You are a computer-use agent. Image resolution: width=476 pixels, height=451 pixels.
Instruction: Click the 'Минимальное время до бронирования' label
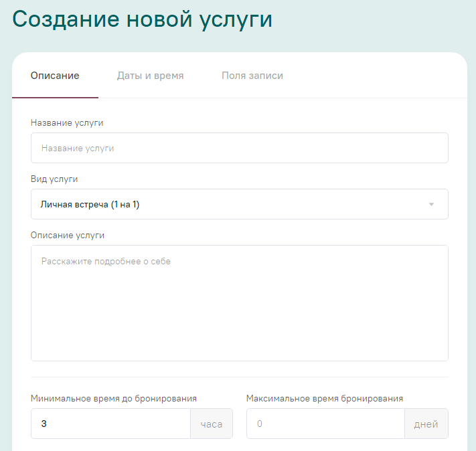[114, 398]
